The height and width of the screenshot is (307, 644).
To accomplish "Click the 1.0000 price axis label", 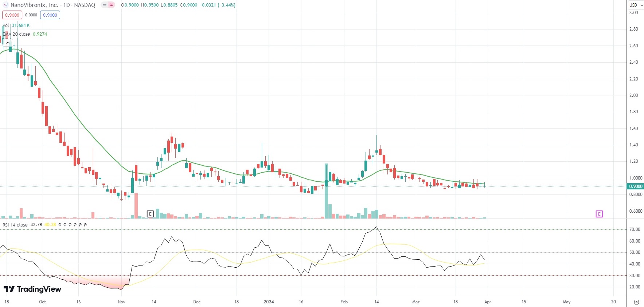I will [636, 178].
